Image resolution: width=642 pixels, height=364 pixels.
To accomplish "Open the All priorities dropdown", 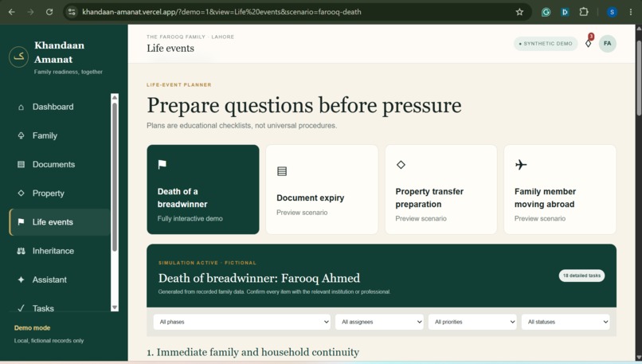I will coord(472,322).
